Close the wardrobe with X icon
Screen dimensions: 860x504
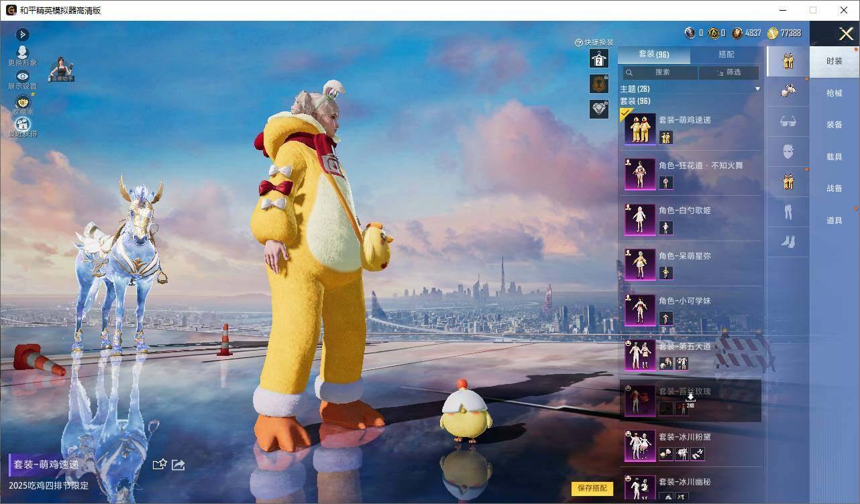coord(846,34)
